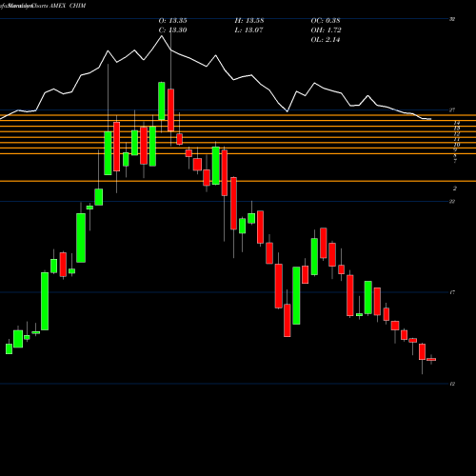
Task: Click the lone level label 2
Action: pos(455,188)
